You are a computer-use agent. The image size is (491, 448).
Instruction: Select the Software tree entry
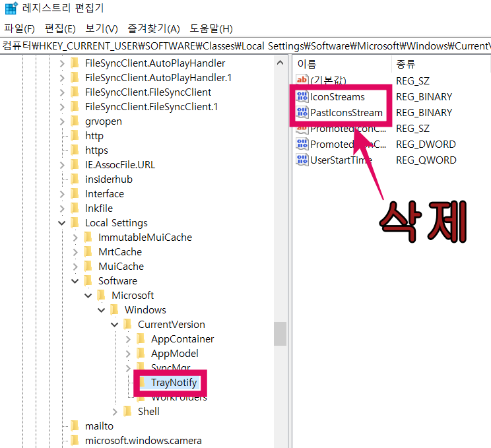click(x=117, y=281)
